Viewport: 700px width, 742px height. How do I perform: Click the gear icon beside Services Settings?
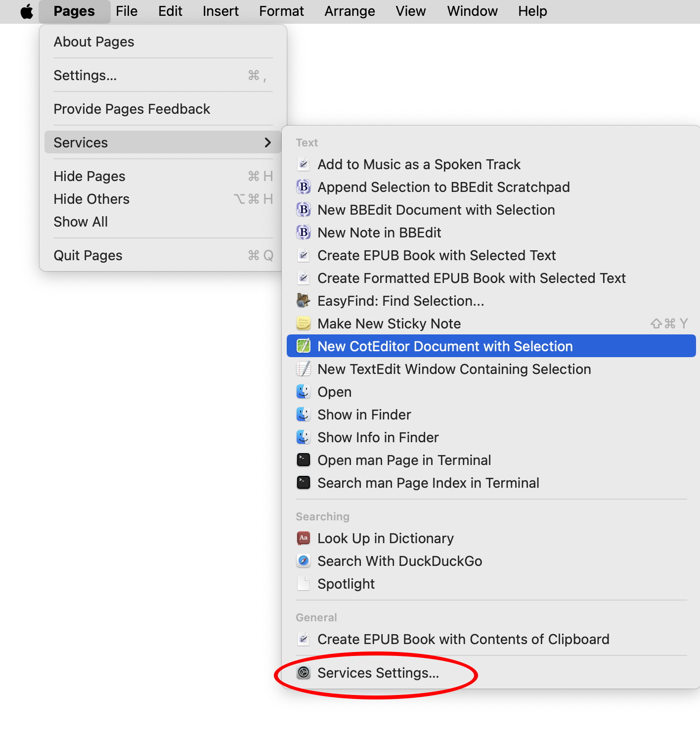click(x=304, y=673)
